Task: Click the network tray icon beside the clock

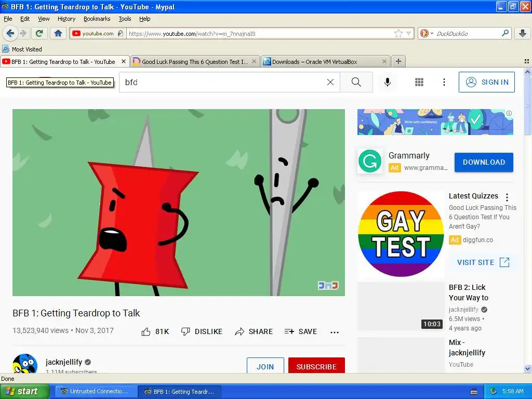Action: pos(494,391)
